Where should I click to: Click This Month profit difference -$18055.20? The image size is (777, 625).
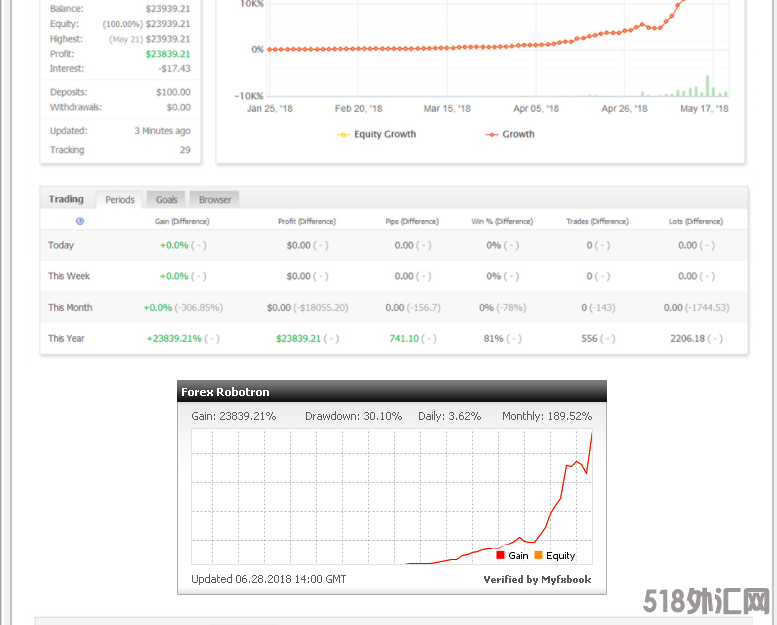(321, 308)
